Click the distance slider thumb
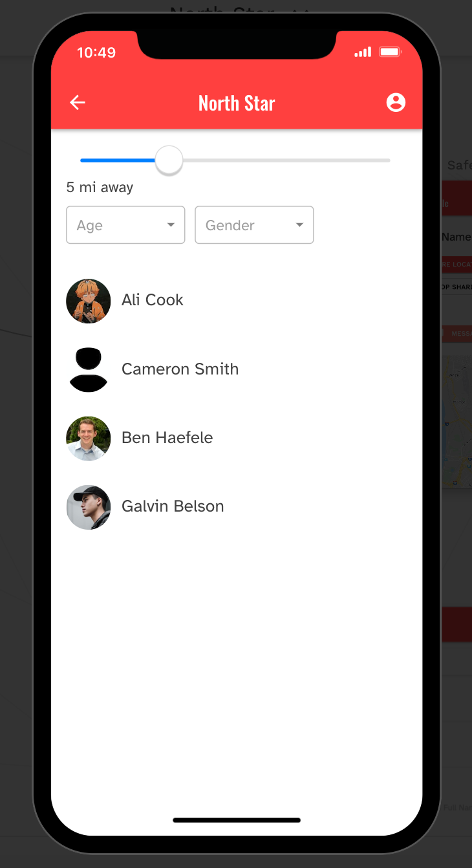 click(169, 160)
